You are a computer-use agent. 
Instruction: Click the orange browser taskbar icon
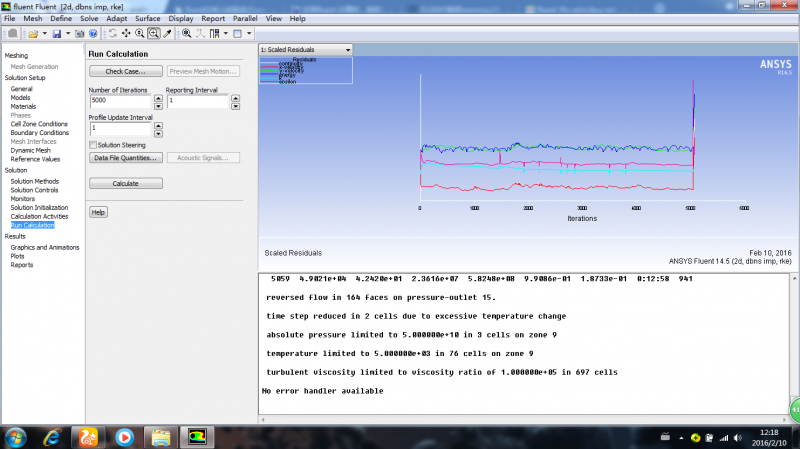click(88, 437)
